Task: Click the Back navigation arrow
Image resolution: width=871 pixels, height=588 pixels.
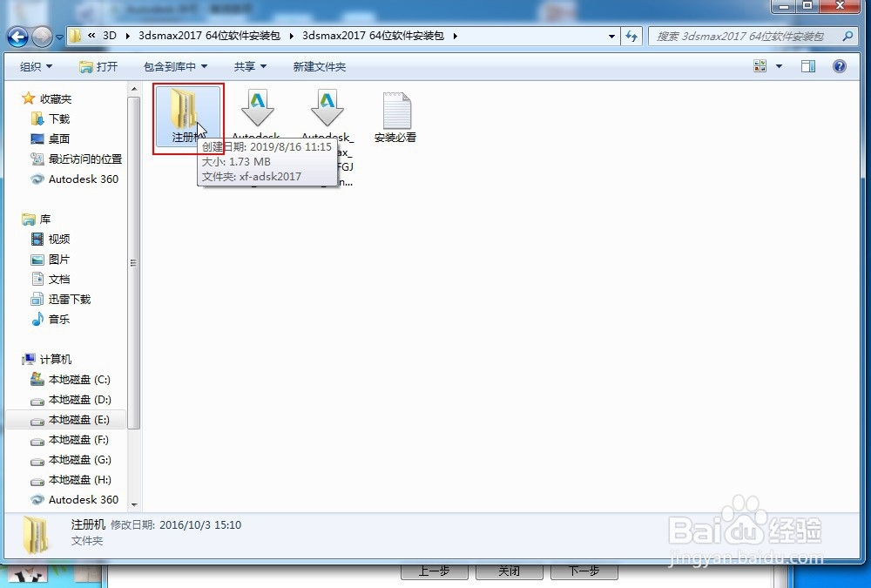Action: [17, 37]
